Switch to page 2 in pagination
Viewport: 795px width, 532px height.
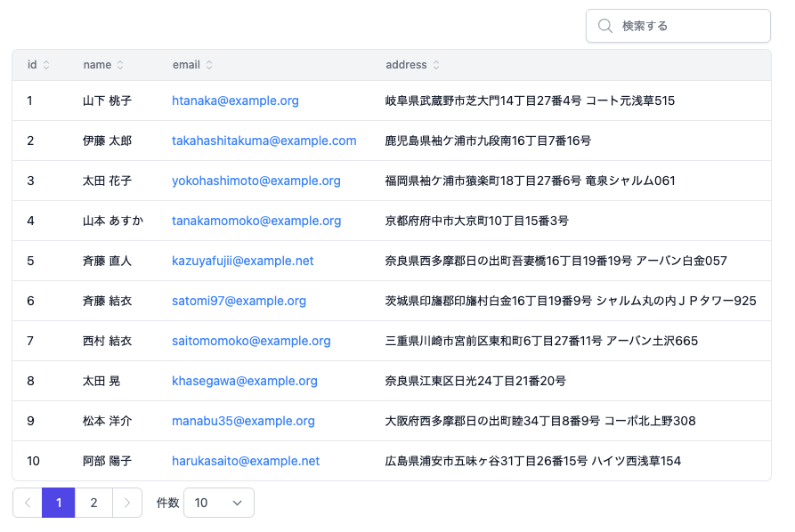pyautogui.click(x=93, y=503)
